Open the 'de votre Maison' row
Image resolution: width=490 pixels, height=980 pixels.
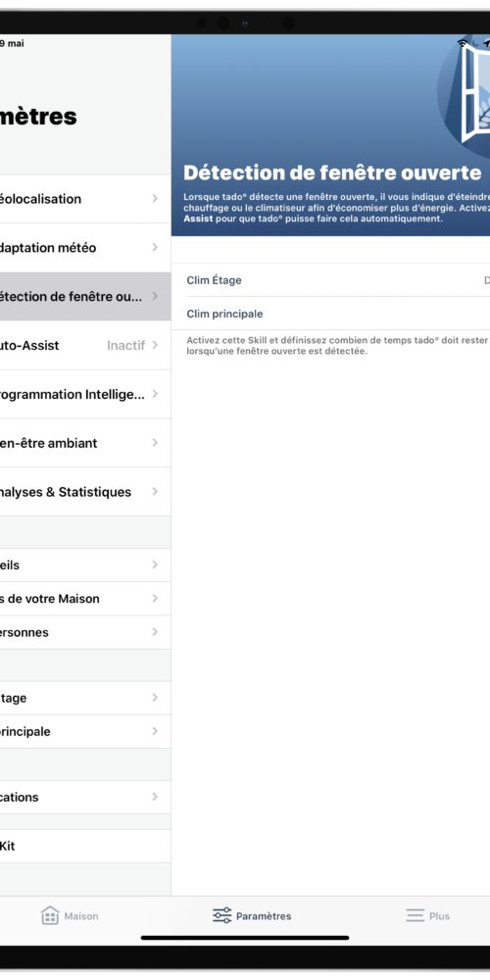(85, 599)
